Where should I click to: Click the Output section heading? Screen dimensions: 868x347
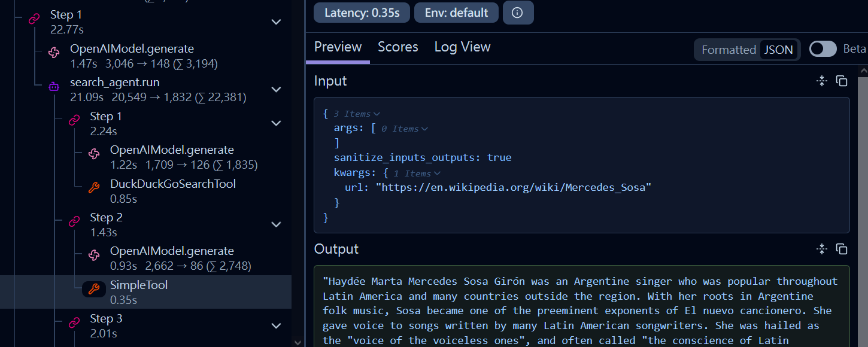tap(336, 249)
